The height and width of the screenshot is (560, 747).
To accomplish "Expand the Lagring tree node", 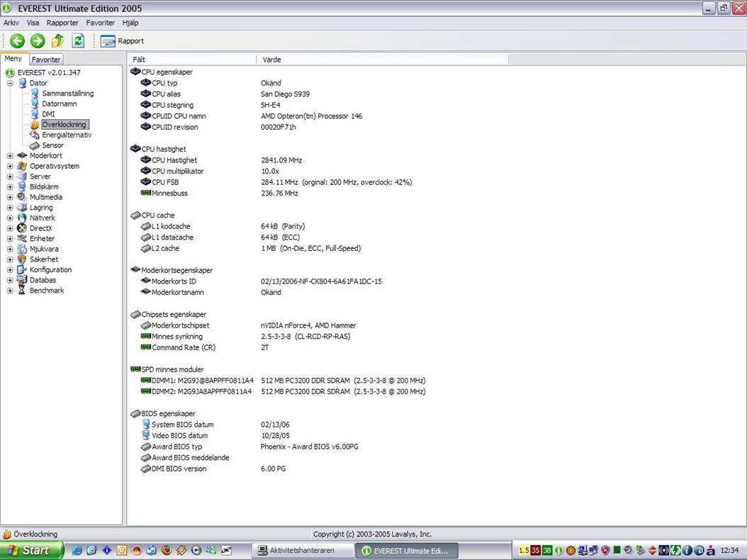I will coord(10,207).
